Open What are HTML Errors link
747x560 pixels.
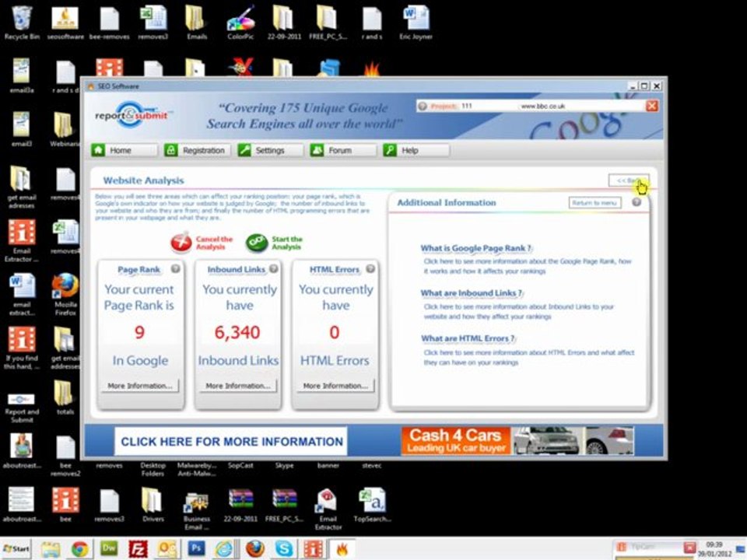[x=468, y=338]
